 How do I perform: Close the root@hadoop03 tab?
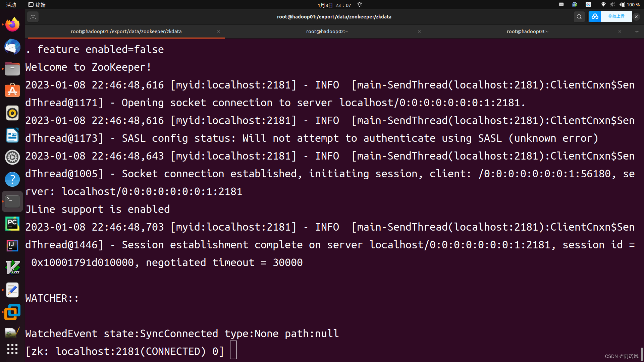[620, 32]
